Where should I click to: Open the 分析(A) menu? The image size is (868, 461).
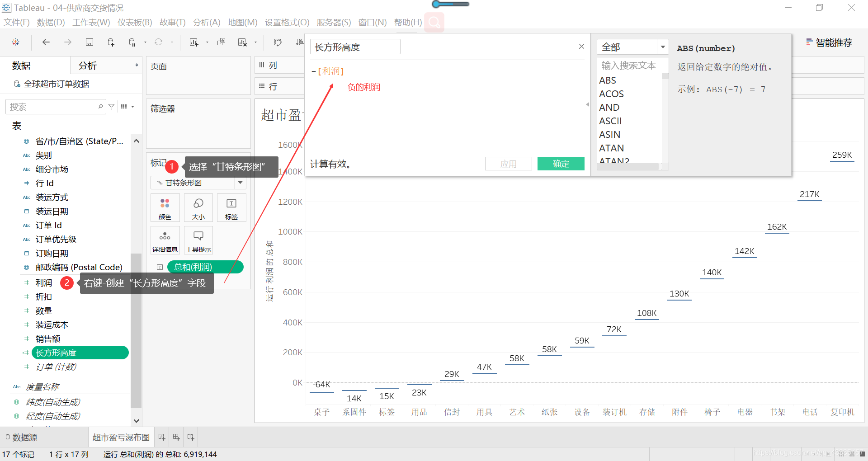(x=207, y=23)
